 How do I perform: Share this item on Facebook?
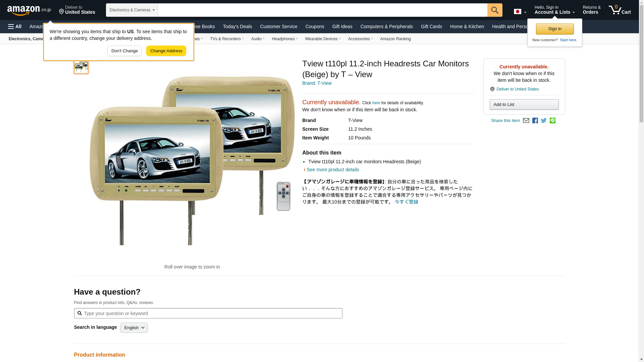[x=535, y=121]
